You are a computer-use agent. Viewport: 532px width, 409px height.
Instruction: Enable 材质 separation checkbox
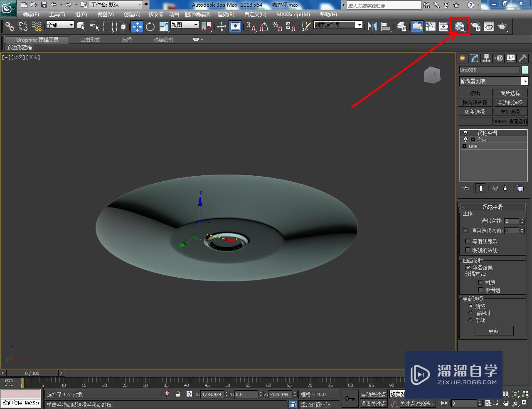480,282
